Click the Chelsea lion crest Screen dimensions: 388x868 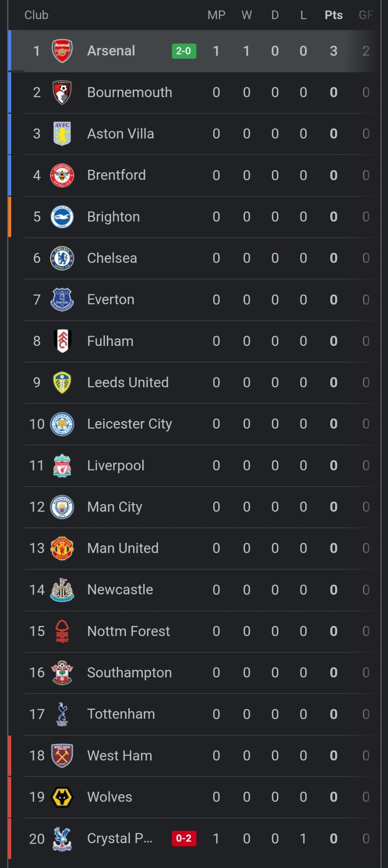(x=62, y=258)
